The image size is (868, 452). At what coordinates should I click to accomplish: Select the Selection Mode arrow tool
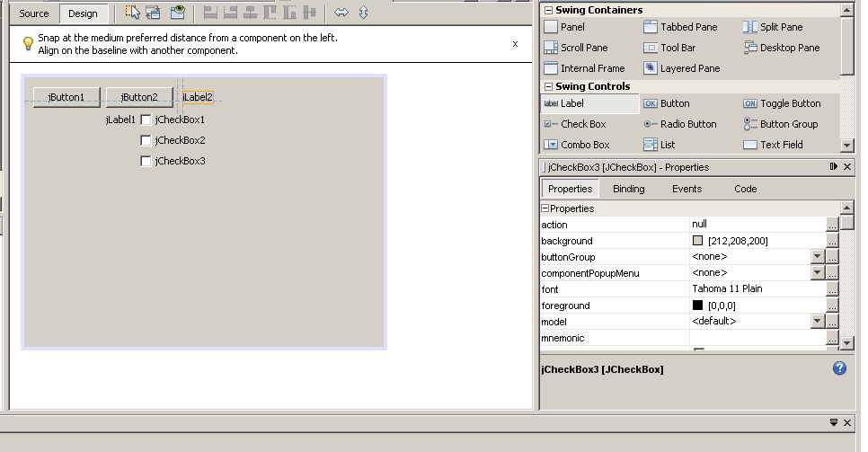[133, 13]
